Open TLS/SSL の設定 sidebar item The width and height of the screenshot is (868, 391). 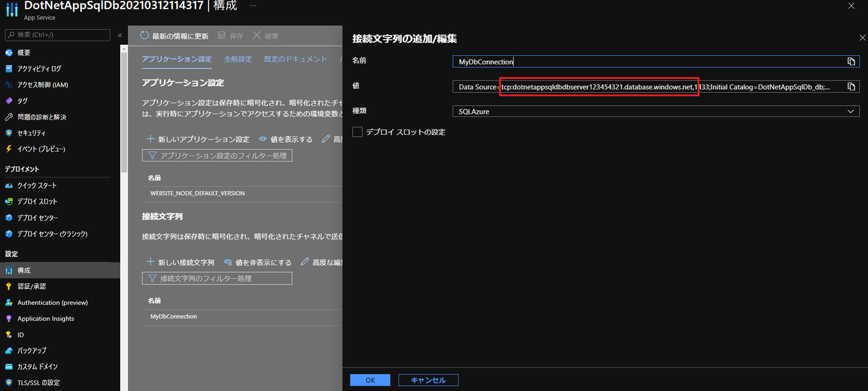tap(38, 382)
